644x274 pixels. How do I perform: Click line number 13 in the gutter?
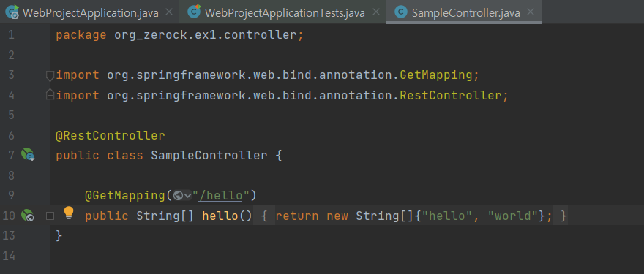point(9,235)
